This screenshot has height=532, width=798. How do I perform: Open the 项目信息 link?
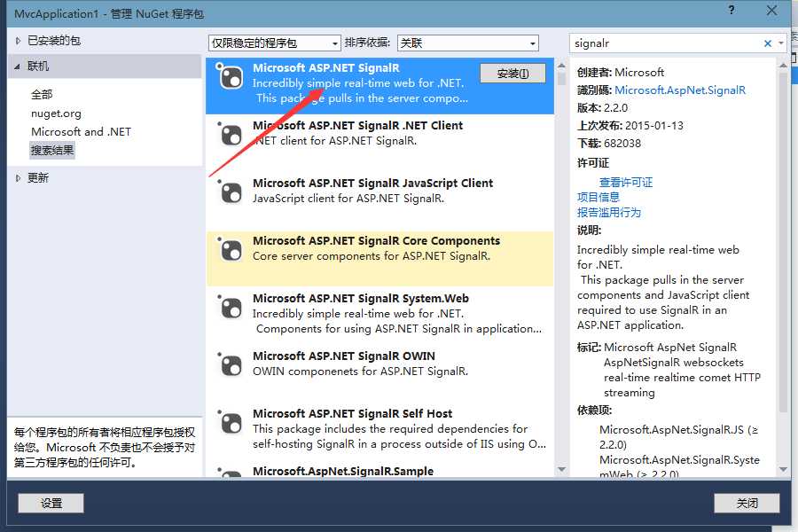pos(598,197)
